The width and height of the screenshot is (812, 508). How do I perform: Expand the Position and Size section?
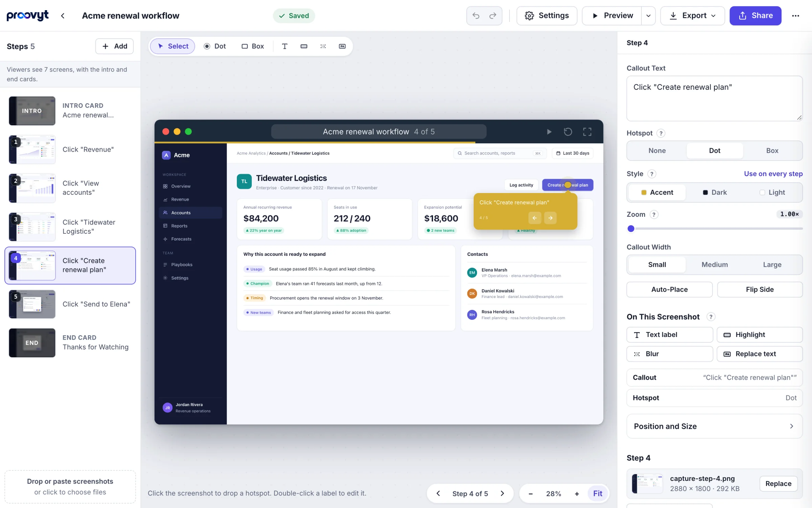pos(715,426)
